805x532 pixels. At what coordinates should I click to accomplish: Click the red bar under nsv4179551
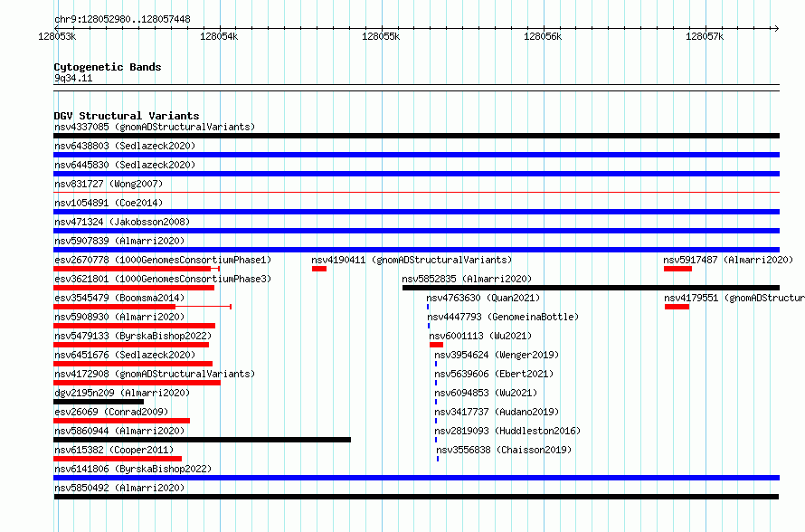click(x=677, y=307)
